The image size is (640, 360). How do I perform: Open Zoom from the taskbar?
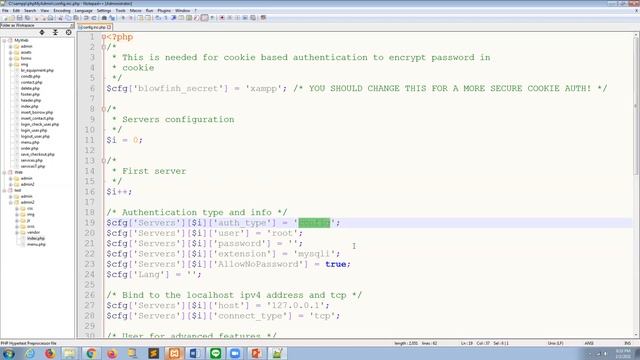click(235, 353)
